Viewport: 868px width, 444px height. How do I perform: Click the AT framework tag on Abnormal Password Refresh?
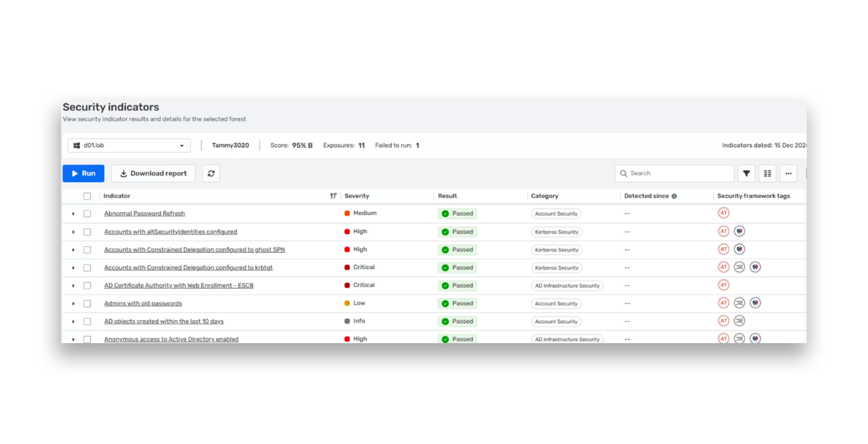tap(723, 213)
